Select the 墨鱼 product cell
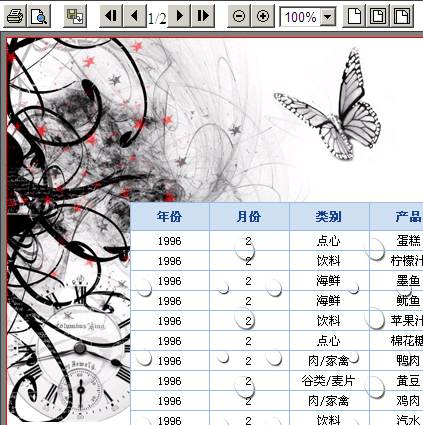 396,280
